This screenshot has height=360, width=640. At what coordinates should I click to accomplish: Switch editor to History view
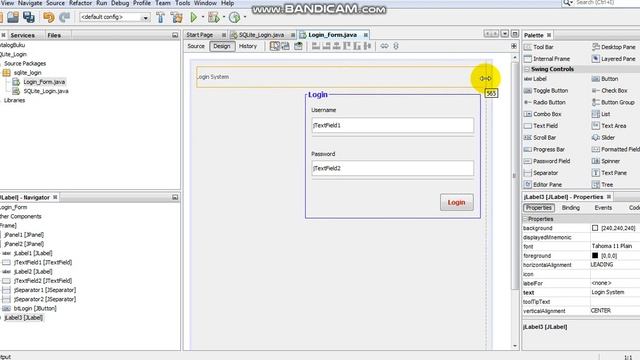pyautogui.click(x=248, y=46)
